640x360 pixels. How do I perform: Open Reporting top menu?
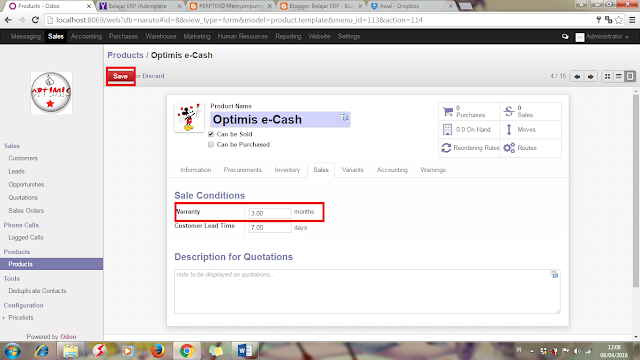[x=288, y=36]
